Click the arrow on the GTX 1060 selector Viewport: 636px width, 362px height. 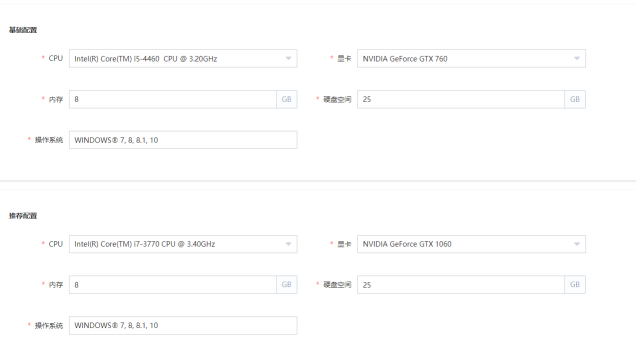pos(577,244)
